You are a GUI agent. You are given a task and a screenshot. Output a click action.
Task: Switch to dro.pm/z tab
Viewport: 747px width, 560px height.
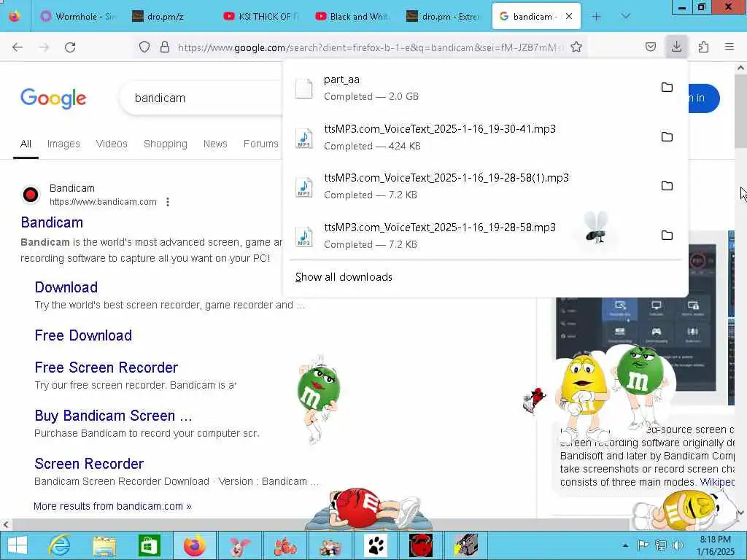(x=169, y=17)
